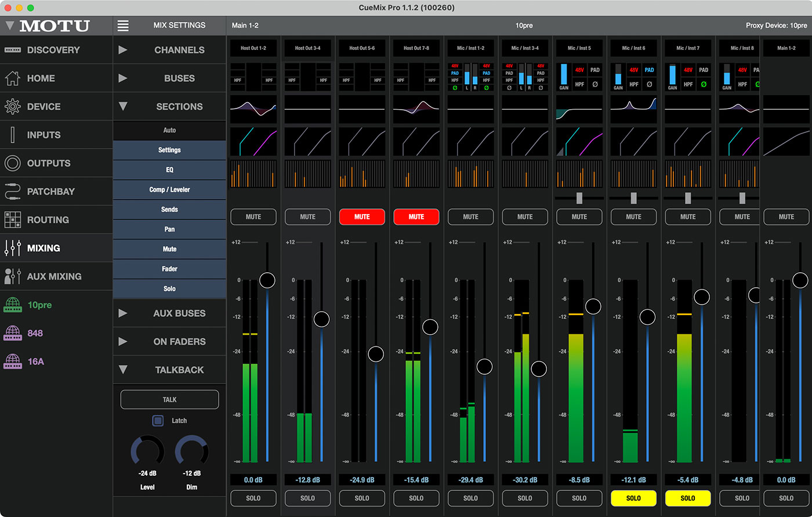Open Device settings gear icon
Viewport: 812px width, 517px height.
pyautogui.click(x=13, y=107)
